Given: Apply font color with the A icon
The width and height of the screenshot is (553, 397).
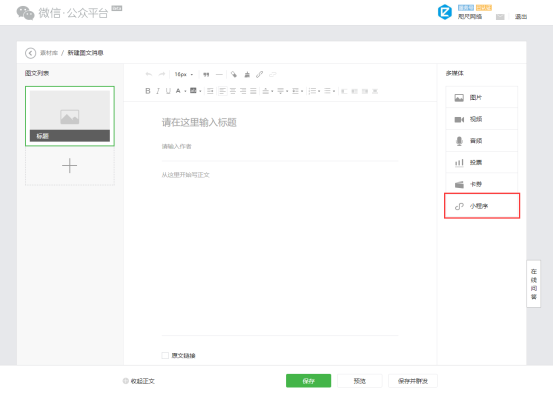Looking at the screenshot, I should 178,91.
